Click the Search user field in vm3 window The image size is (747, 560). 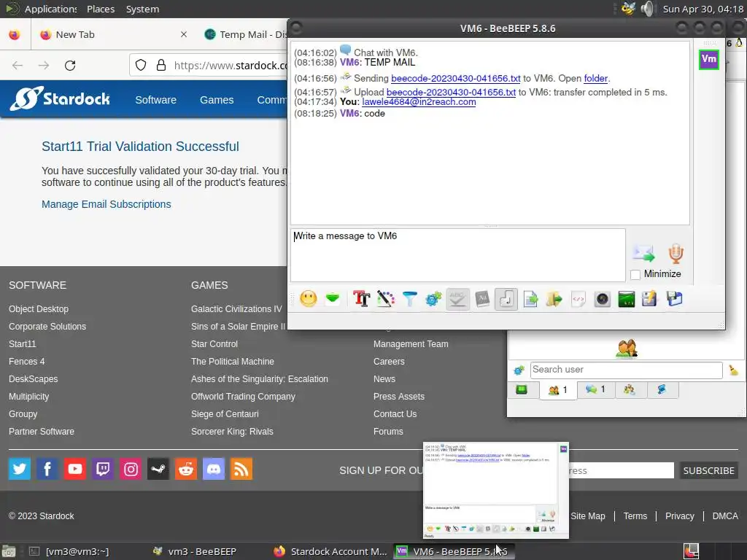click(x=626, y=370)
